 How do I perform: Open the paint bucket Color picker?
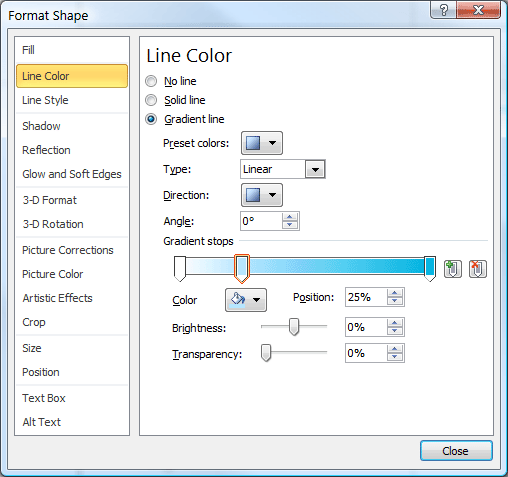point(246,300)
